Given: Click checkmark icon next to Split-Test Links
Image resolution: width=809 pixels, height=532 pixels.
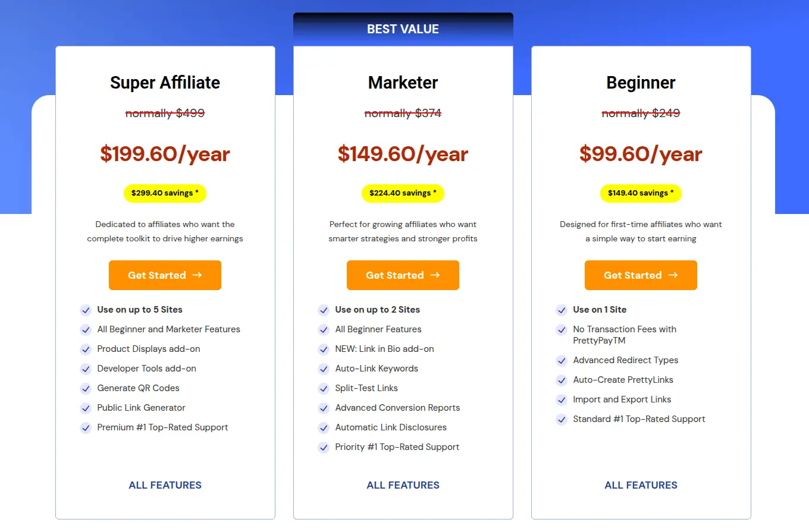Looking at the screenshot, I should click(x=324, y=389).
